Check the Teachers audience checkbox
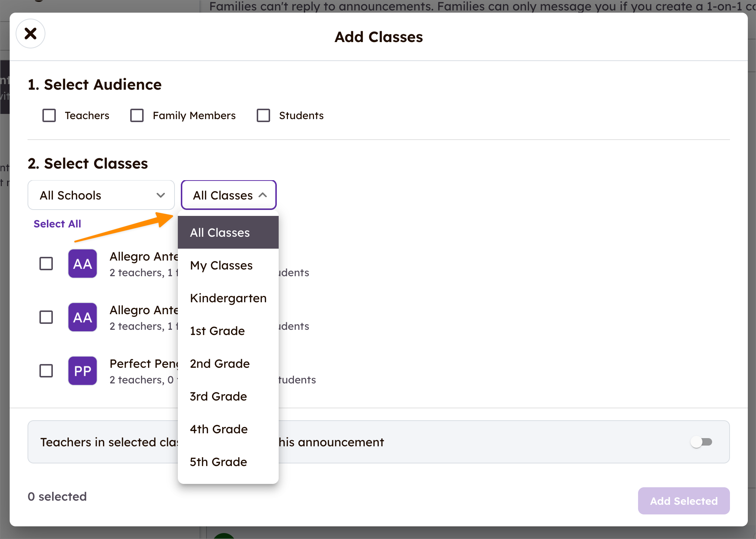The height and width of the screenshot is (539, 756). 49,115
